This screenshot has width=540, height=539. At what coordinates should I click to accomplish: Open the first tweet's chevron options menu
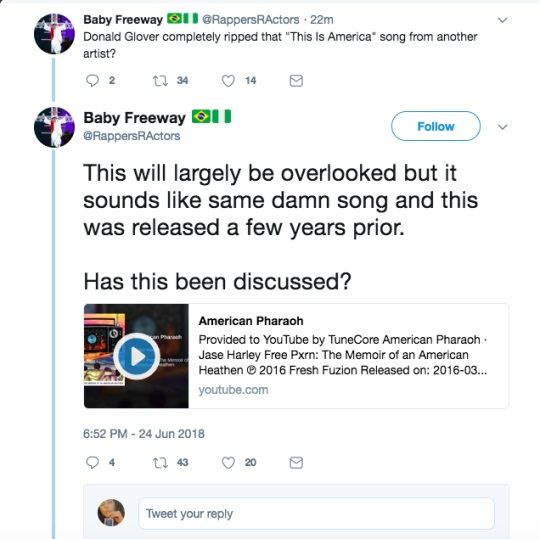[503, 20]
